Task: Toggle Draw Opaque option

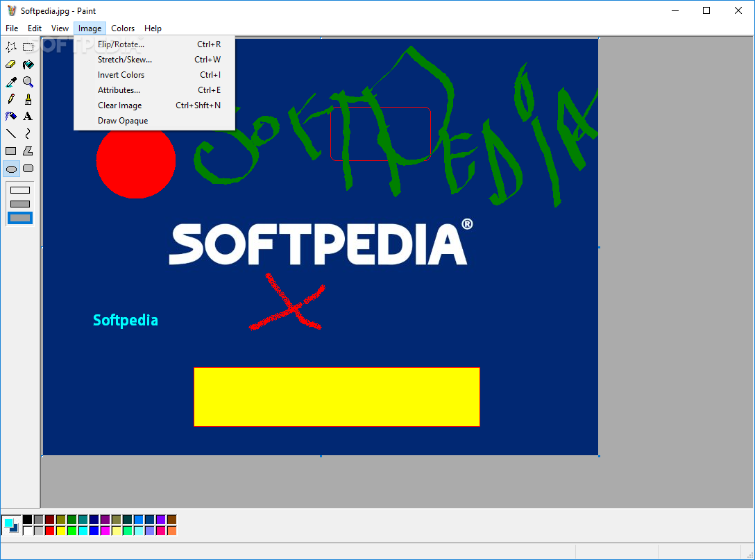Action: 154,121
